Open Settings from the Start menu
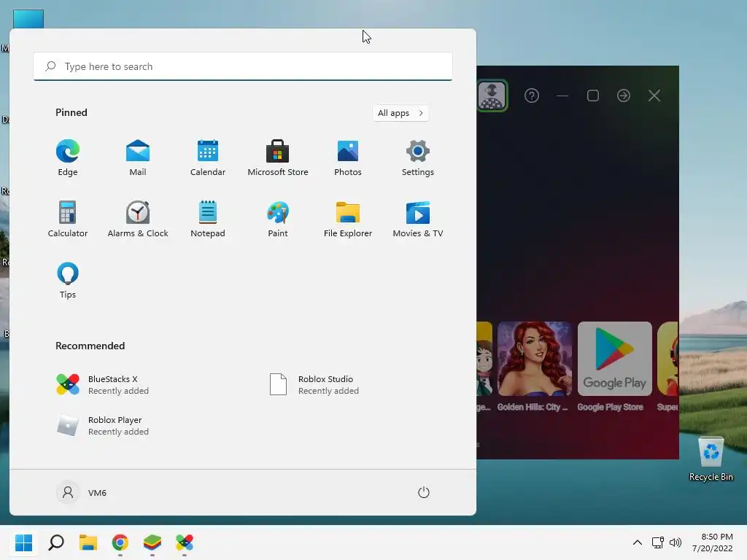 (418, 158)
